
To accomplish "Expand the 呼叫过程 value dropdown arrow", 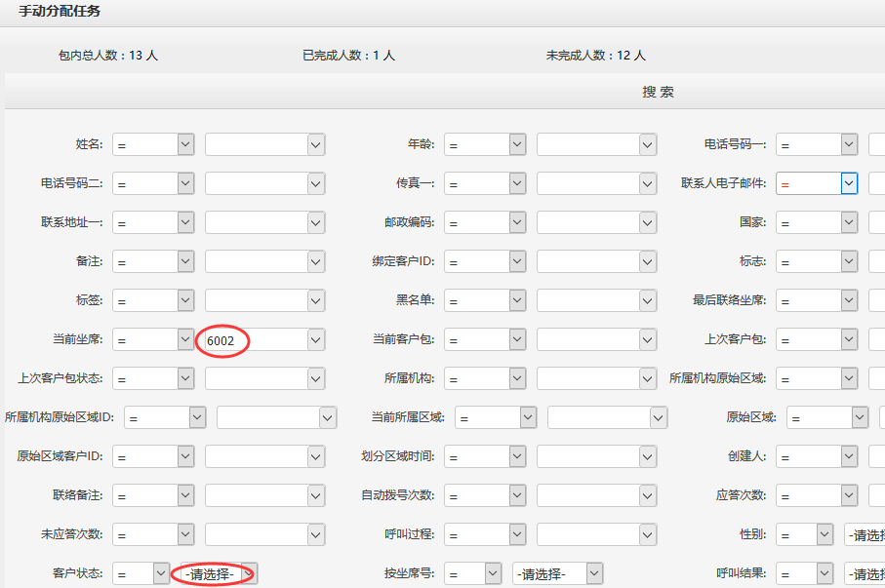I will pos(648,534).
